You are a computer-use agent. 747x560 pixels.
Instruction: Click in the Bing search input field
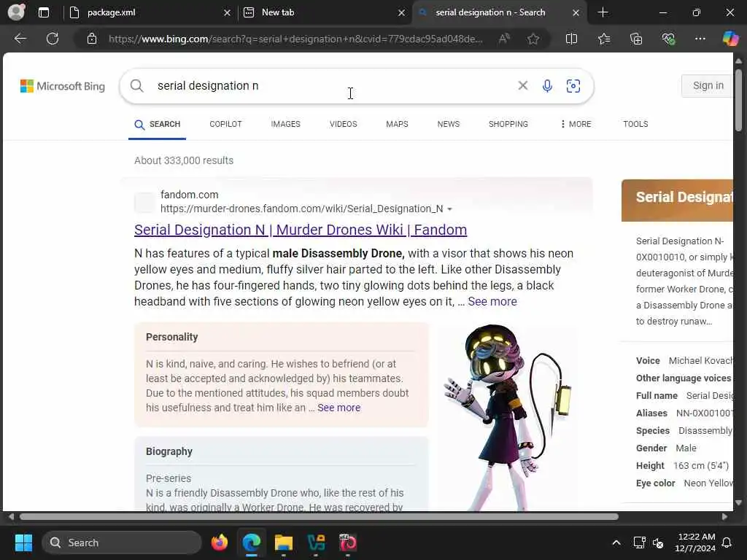(333, 86)
